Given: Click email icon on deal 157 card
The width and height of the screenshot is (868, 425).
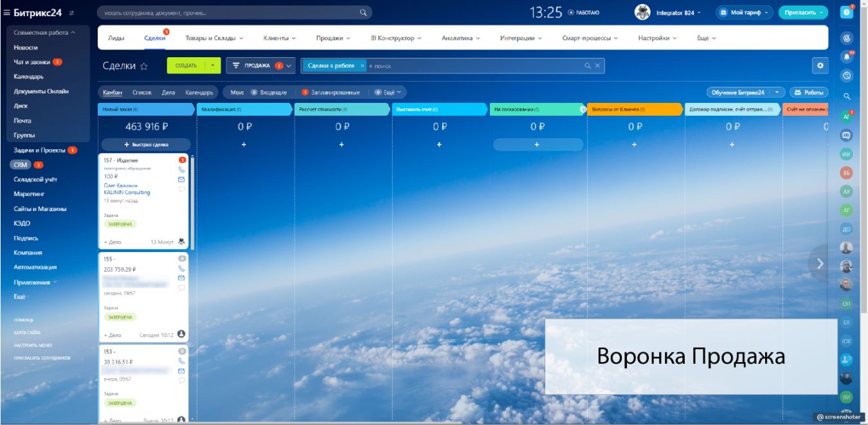Looking at the screenshot, I should (181, 179).
